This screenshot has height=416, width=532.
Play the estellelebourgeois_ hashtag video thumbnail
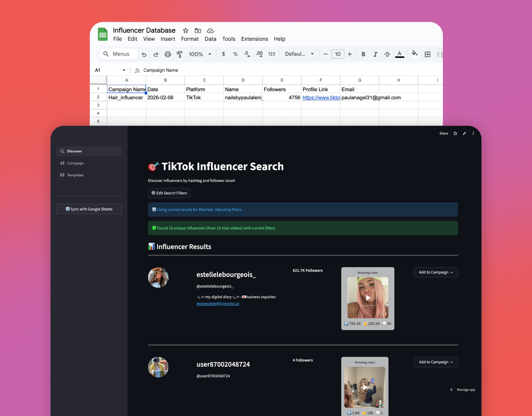coord(368,298)
